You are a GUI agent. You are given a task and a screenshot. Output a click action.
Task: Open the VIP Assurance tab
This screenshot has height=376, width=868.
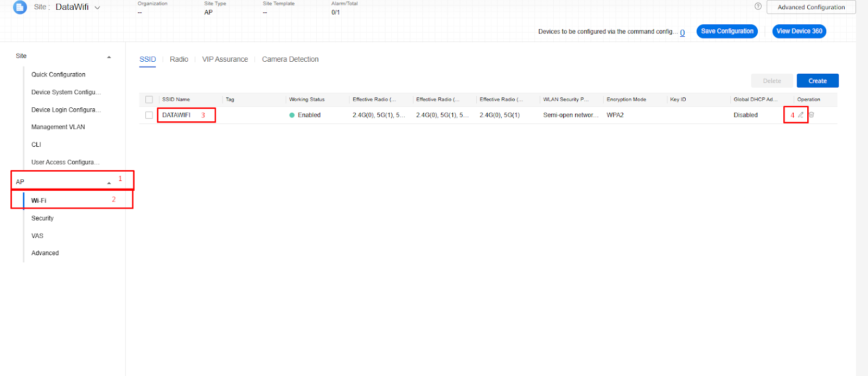tap(225, 59)
